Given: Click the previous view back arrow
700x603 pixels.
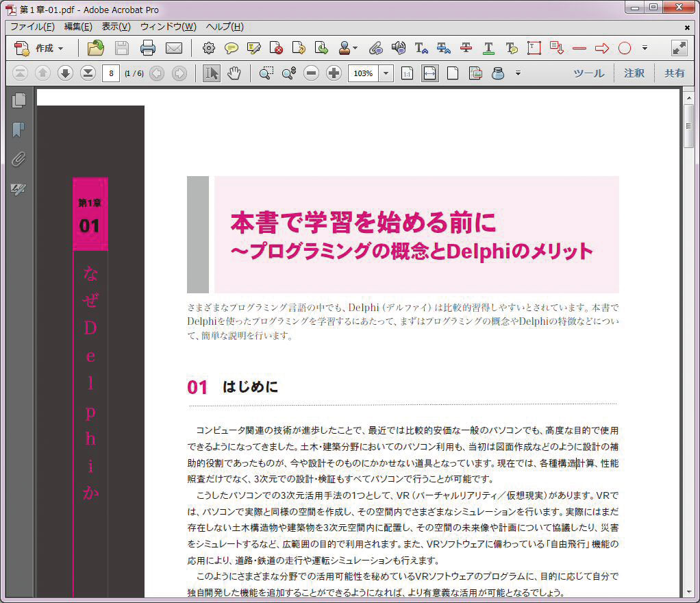Looking at the screenshot, I should [x=157, y=73].
